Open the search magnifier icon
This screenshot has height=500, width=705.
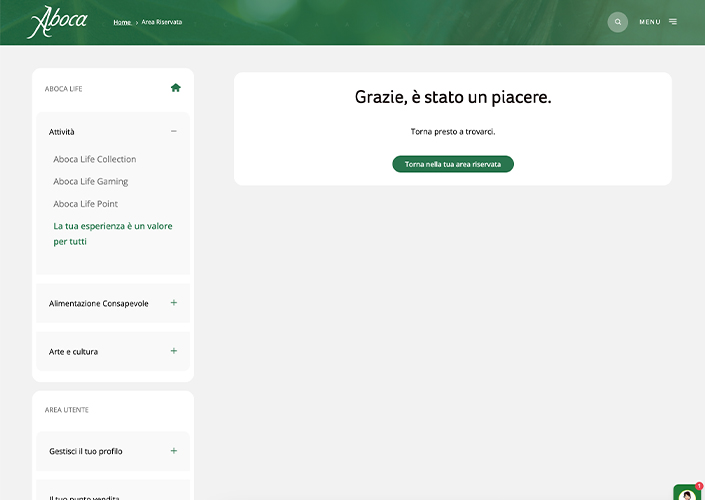[x=617, y=22]
